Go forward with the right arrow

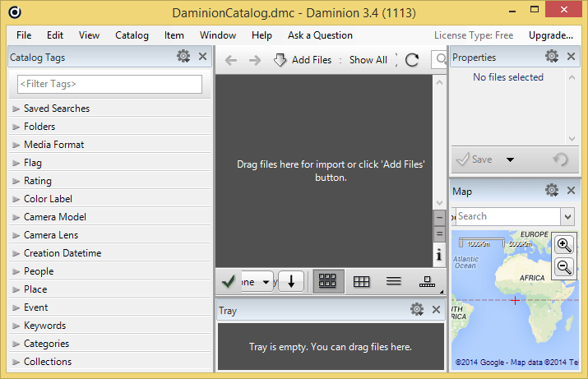tap(255, 60)
